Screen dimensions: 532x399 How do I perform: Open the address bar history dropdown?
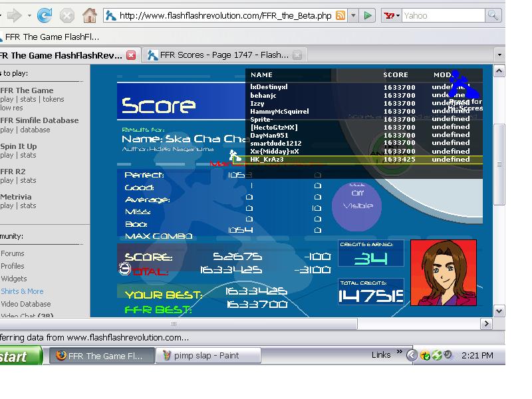coord(353,15)
